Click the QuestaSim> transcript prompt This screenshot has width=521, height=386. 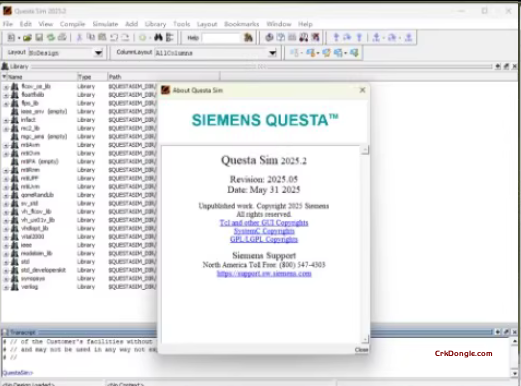point(18,373)
